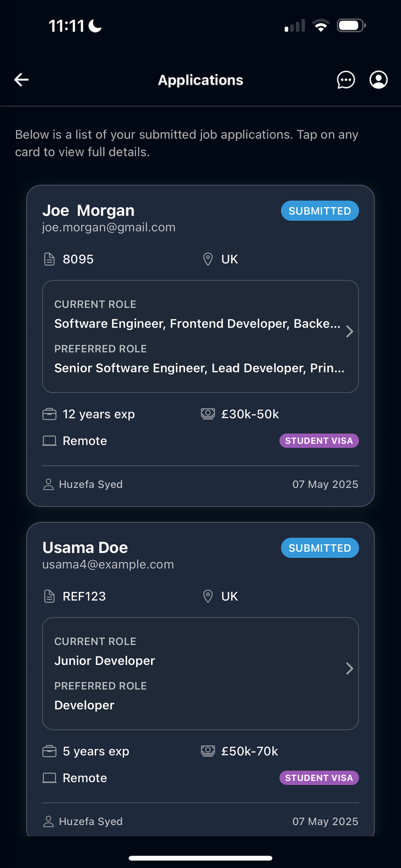Tap the cash icon beside £30k-50k
The width and height of the screenshot is (401, 868).
coord(208,414)
